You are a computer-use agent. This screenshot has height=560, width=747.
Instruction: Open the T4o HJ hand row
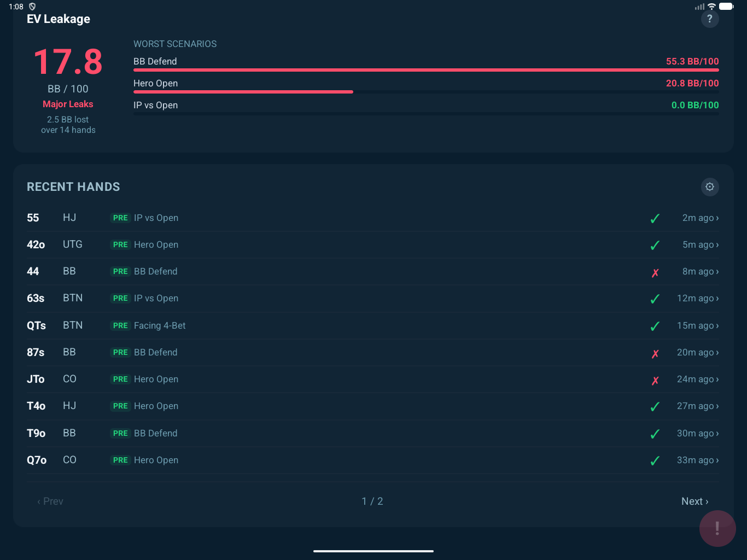click(372, 406)
